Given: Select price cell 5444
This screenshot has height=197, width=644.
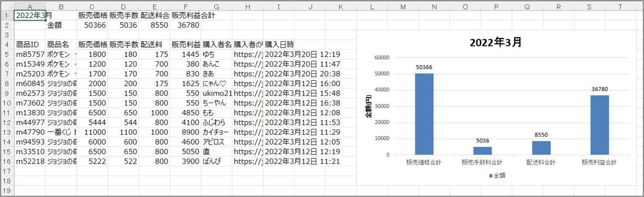Looking at the screenshot, I should pos(92,123).
